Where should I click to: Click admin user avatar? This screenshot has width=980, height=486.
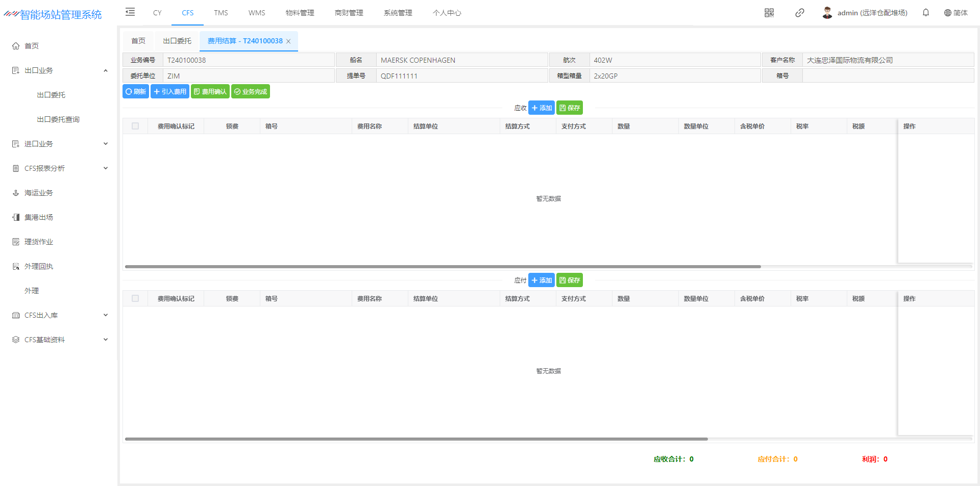click(827, 13)
